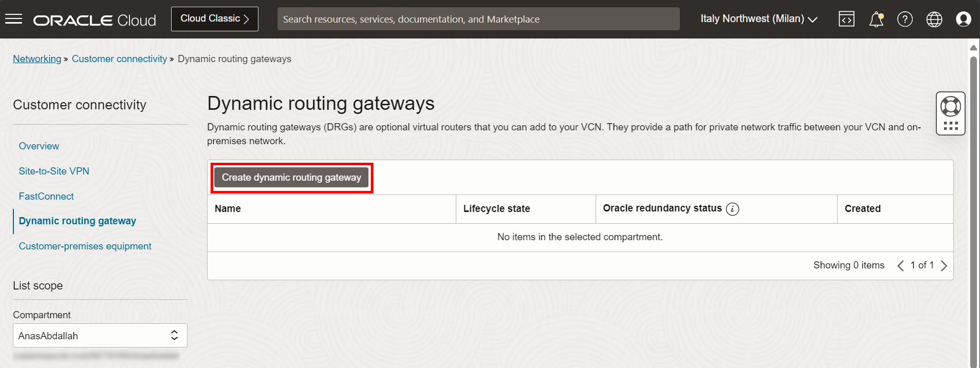Click the Dynamic routing gateways page heading
The width and height of the screenshot is (980, 368).
point(321,104)
